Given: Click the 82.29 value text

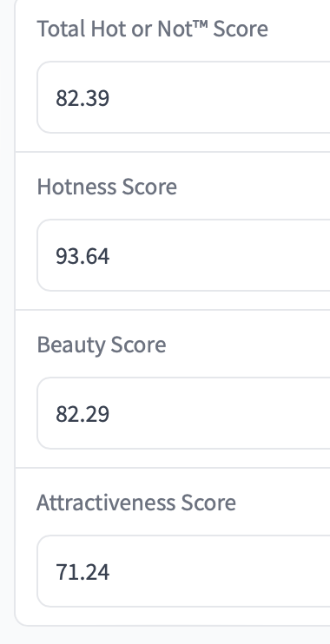Looking at the screenshot, I should click(x=82, y=414).
